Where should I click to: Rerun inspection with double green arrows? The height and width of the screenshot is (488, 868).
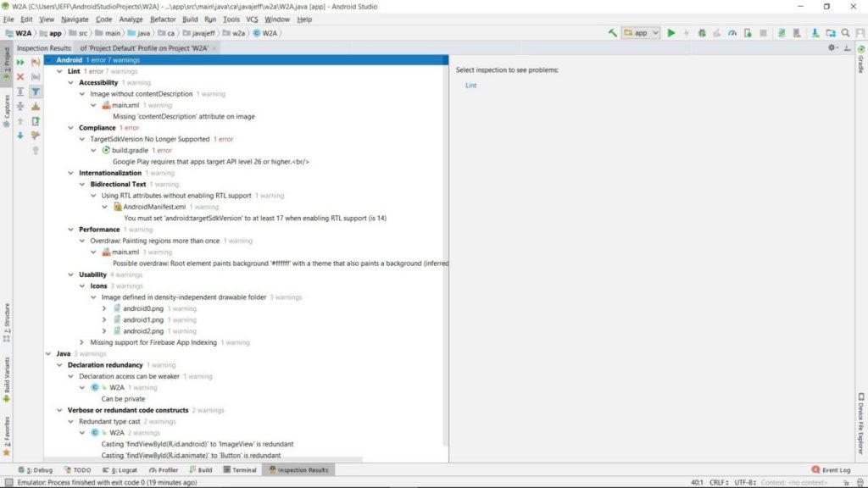pos(20,62)
